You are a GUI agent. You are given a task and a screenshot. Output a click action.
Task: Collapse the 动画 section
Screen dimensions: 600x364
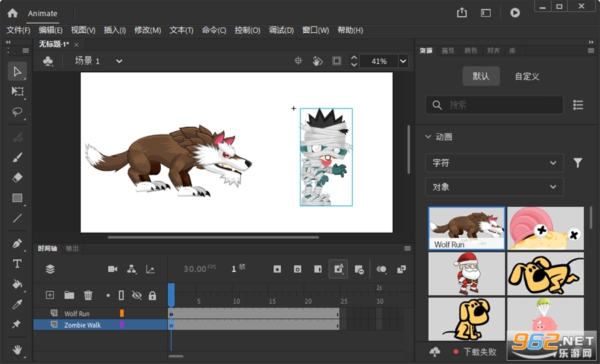[428, 137]
